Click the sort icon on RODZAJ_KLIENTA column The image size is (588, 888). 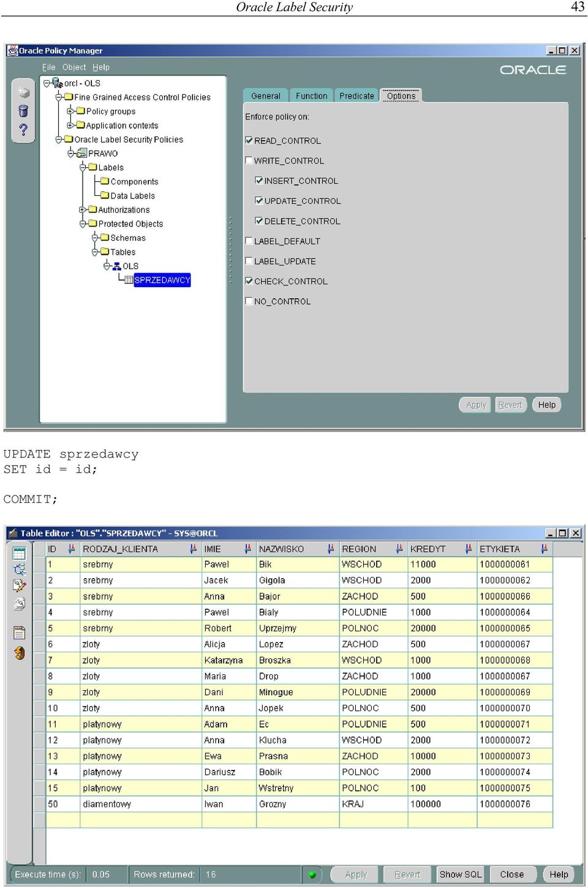[193, 549]
